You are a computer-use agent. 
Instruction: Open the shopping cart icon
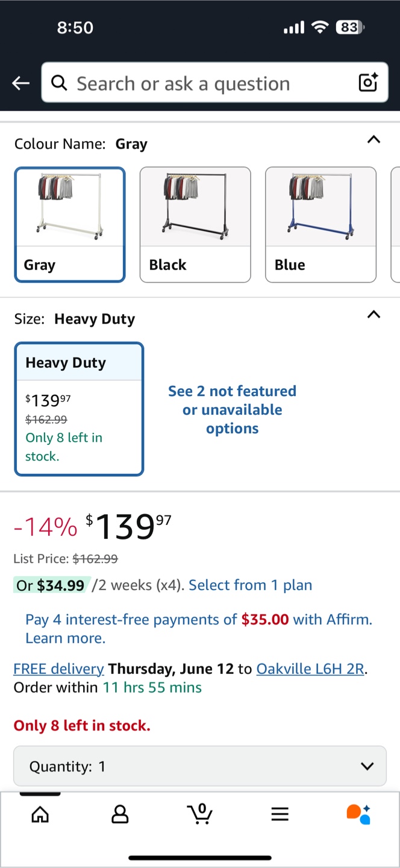(200, 814)
